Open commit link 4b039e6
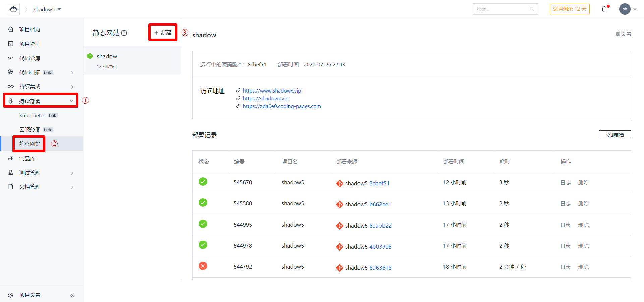The image size is (644, 302). point(380,247)
